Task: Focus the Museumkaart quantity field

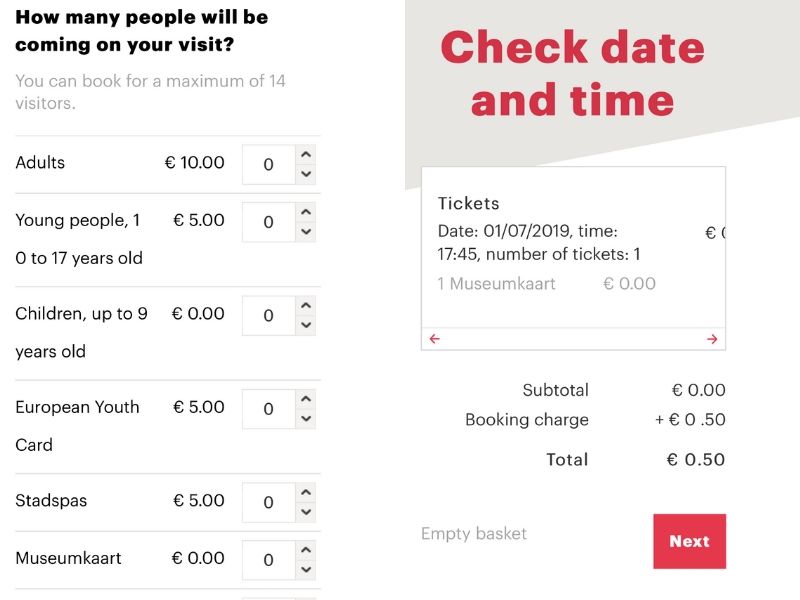Action: click(x=268, y=560)
